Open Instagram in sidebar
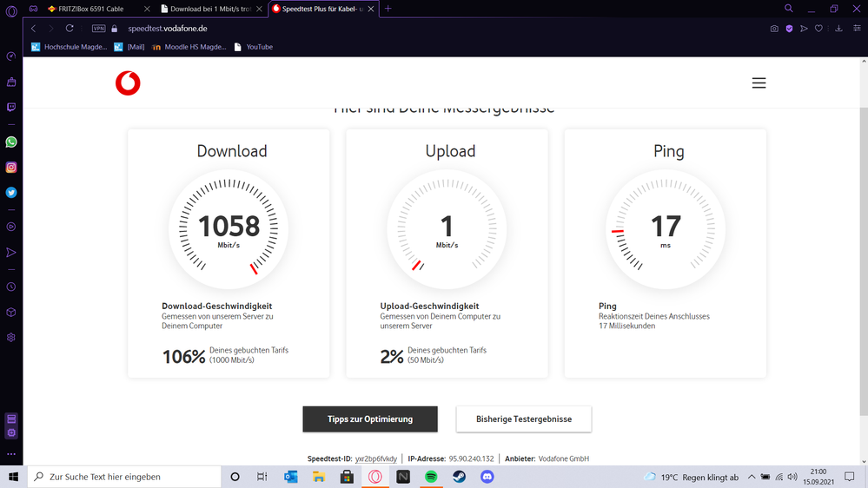 click(x=11, y=167)
